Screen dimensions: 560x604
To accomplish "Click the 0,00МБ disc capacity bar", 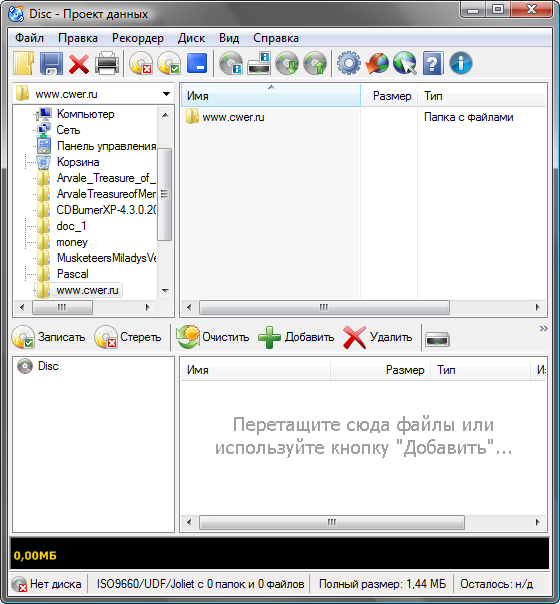I will coord(280,554).
